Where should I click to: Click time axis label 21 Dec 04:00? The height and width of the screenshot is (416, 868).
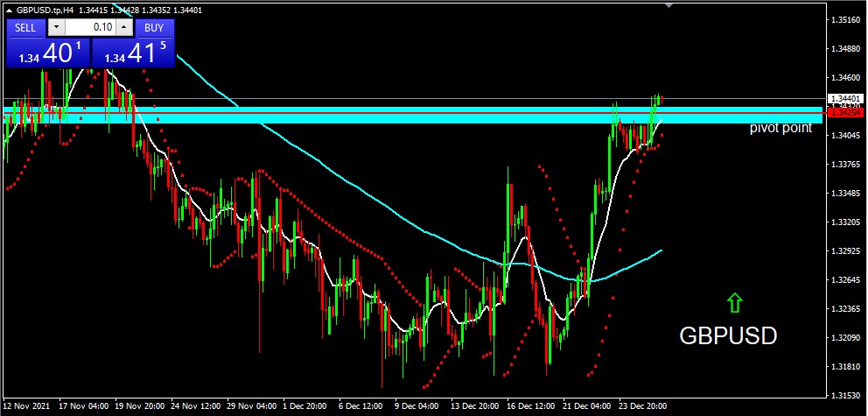586,406
